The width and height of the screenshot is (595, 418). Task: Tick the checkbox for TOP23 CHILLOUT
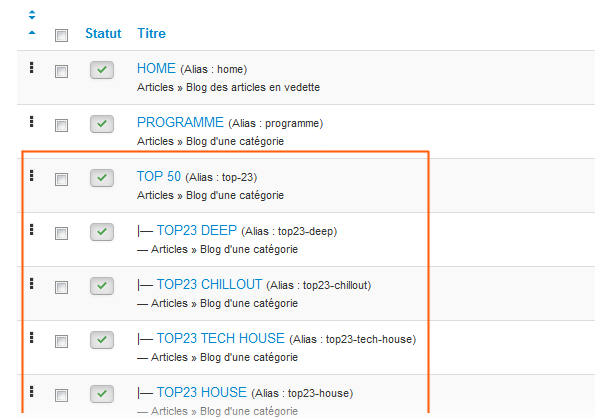61,287
